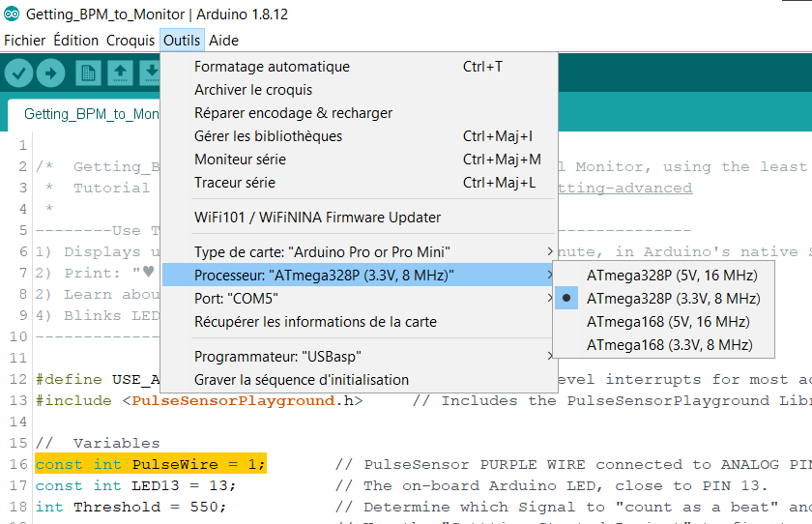812x524 pixels.
Task: Click the line "const int LED13 = 13;"
Action: tap(135, 485)
